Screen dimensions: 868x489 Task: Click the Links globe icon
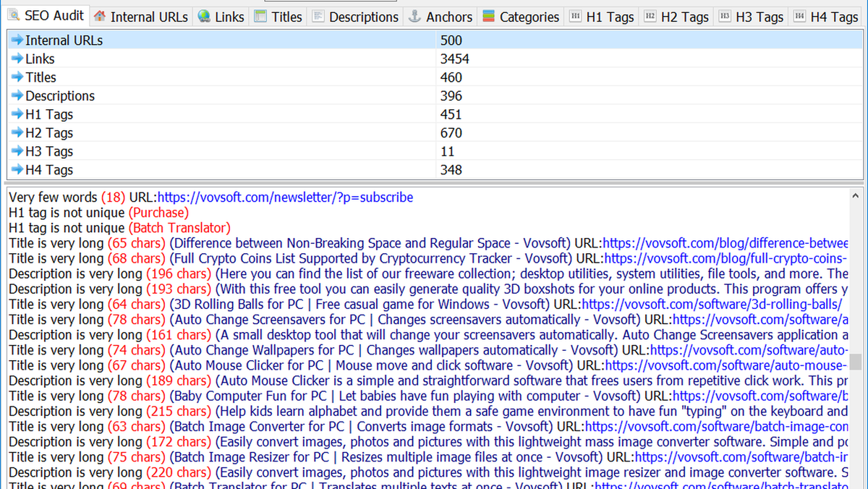coord(205,17)
